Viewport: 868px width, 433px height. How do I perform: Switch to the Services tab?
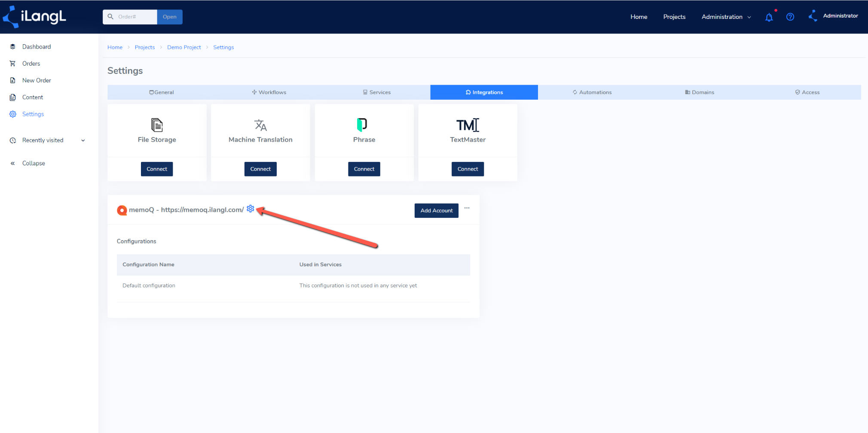coord(377,92)
